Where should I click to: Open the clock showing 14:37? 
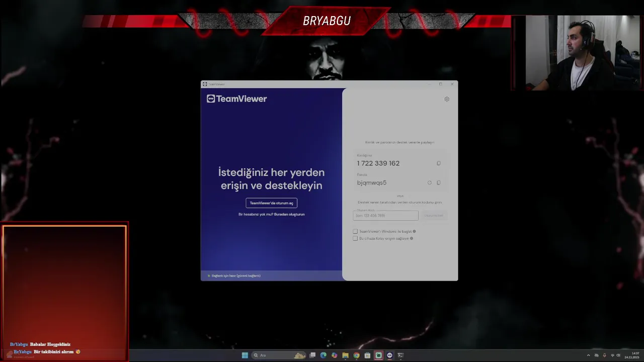tap(632, 355)
